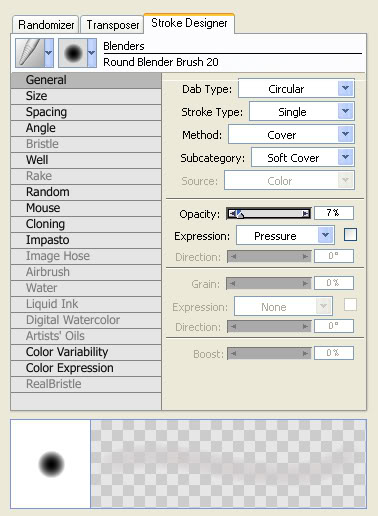Open the Dab Type dropdown
Viewport: 378px width, 516px height.
(x=296, y=88)
